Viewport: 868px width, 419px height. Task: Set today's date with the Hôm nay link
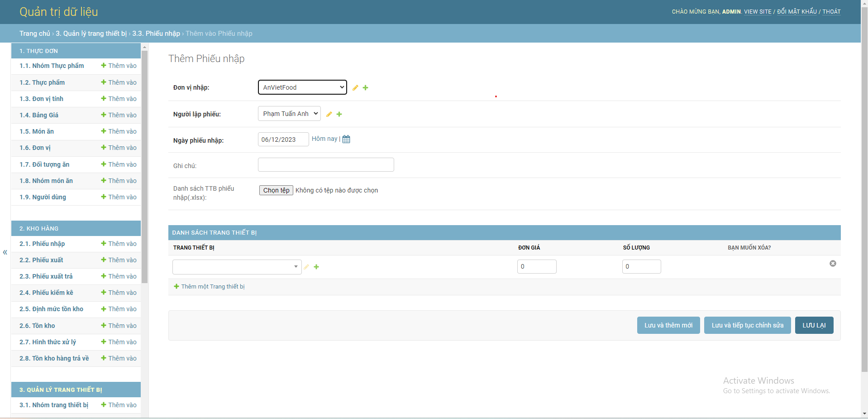click(324, 139)
